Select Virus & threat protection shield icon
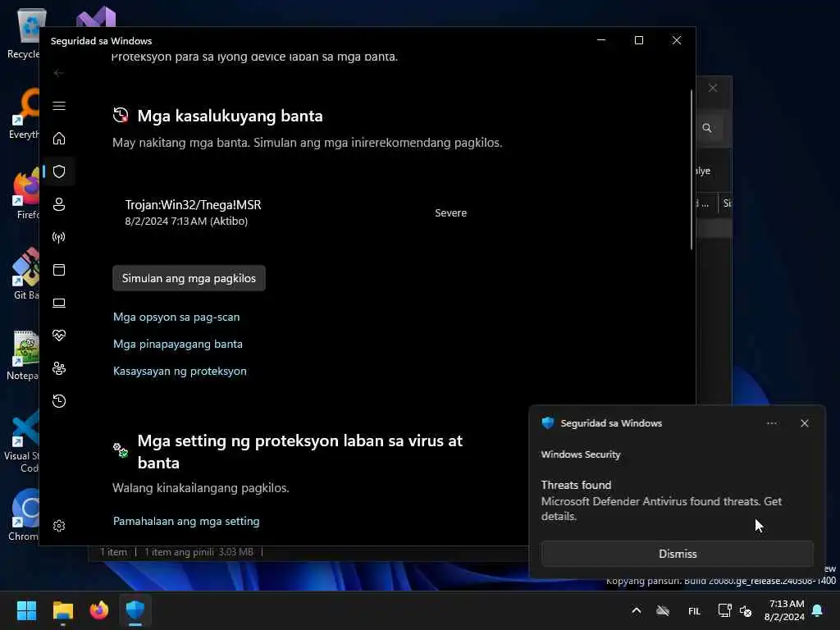840x630 pixels. pyautogui.click(x=59, y=171)
